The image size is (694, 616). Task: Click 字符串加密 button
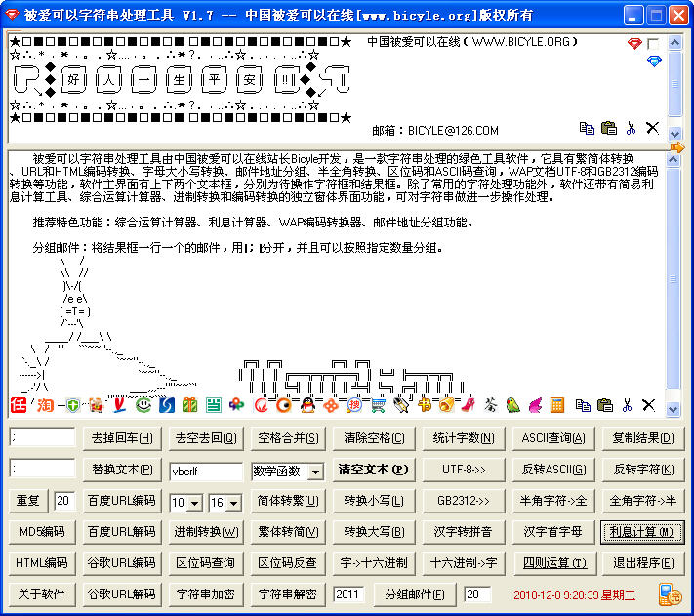point(205,595)
